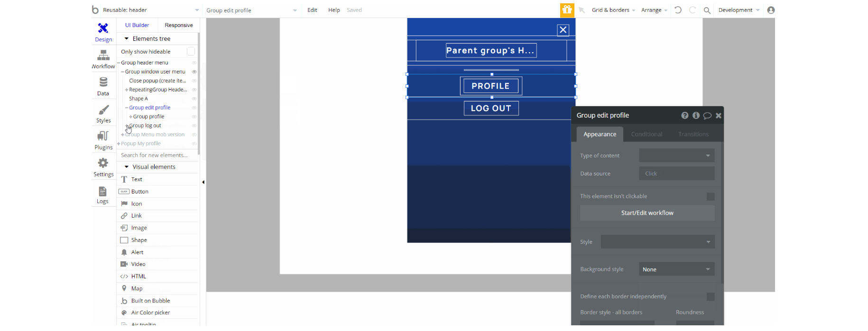Expand Popup My profile tree node
Image resolution: width=868 pixels, height=331 pixels.
coord(119,144)
